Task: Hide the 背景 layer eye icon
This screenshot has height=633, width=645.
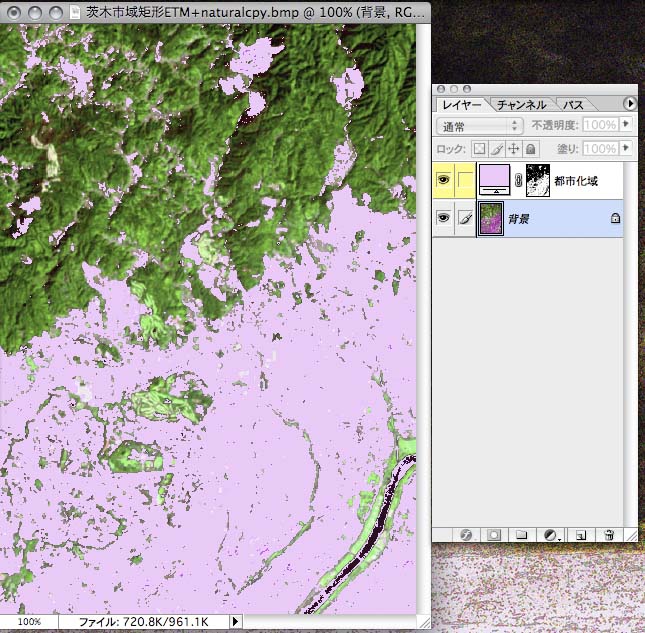Action: pyautogui.click(x=443, y=218)
